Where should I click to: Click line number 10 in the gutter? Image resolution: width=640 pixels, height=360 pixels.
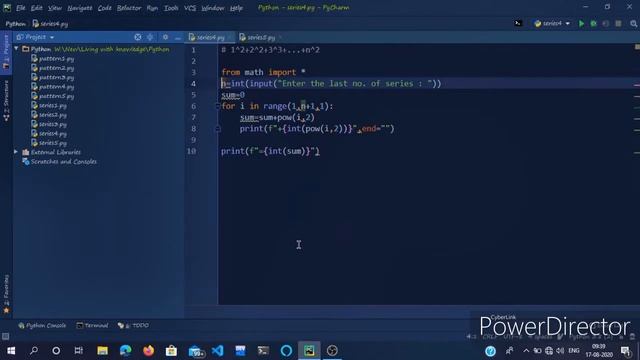[x=191, y=151]
